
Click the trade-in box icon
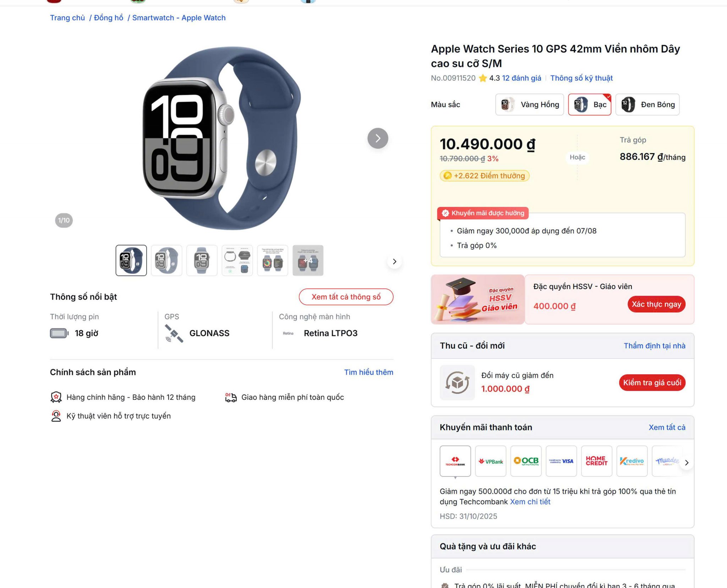(457, 382)
